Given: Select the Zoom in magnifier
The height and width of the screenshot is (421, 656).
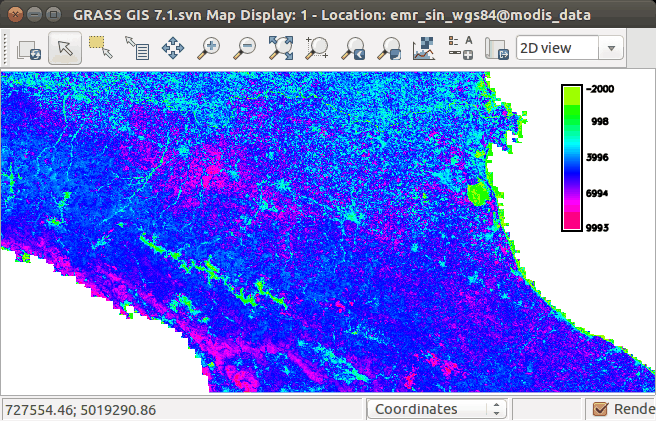Looking at the screenshot, I should pyautogui.click(x=209, y=47).
